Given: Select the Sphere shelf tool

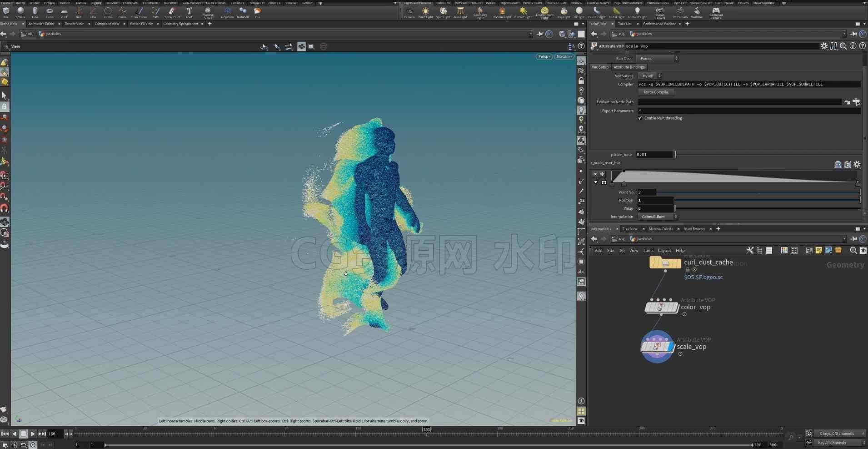Looking at the screenshot, I should 20,12.
